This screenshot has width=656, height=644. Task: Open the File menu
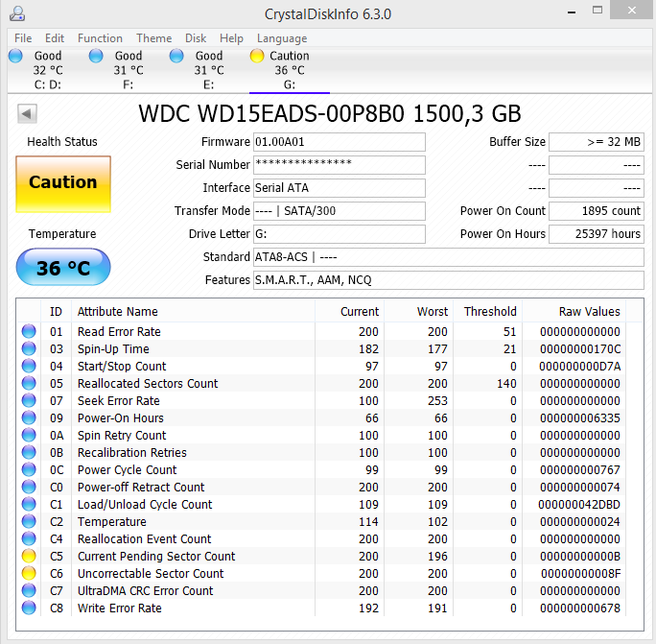[x=23, y=38]
